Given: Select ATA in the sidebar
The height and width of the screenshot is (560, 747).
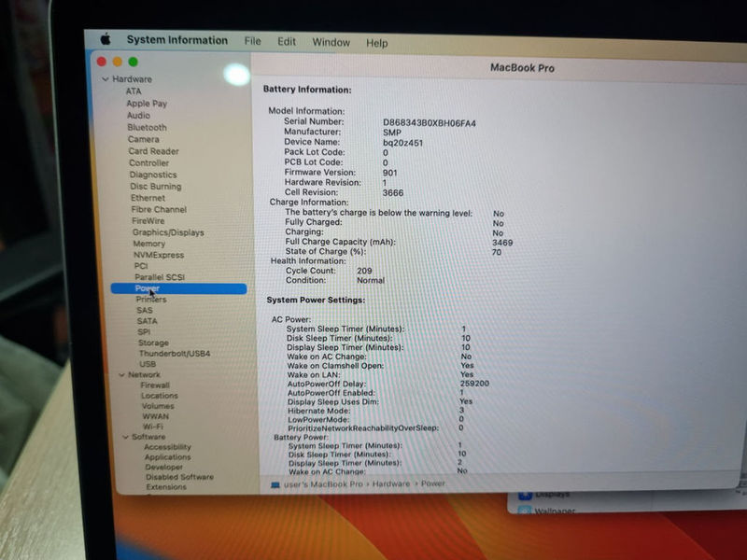Looking at the screenshot, I should (x=134, y=91).
